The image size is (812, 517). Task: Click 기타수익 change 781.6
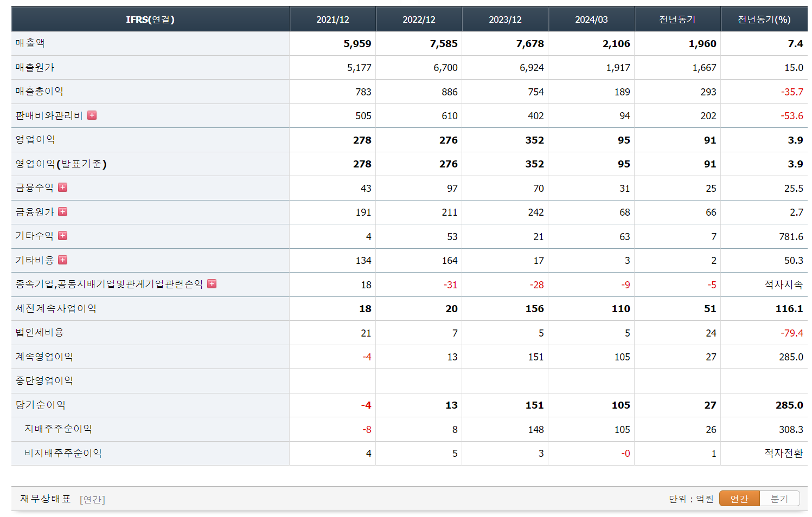click(x=791, y=236)
